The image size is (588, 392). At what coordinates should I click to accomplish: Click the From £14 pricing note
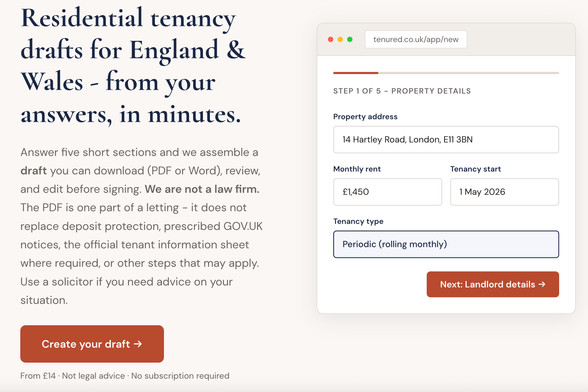click(x=125, y=376)
